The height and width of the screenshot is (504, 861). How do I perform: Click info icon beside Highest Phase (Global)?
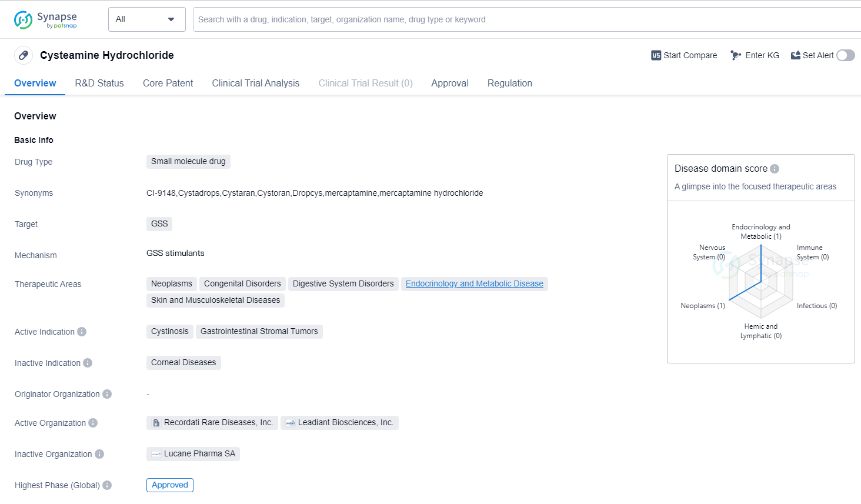(x=107, y=485)
